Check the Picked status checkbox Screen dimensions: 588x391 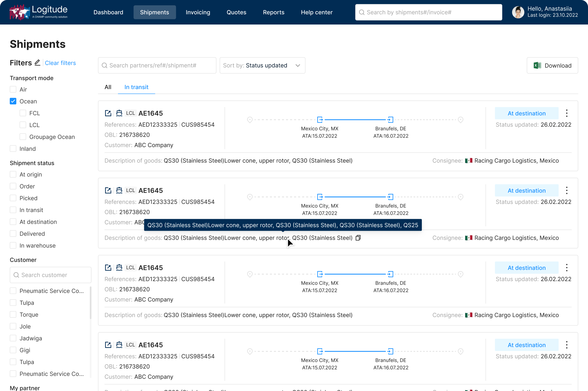tap(13, 198)
